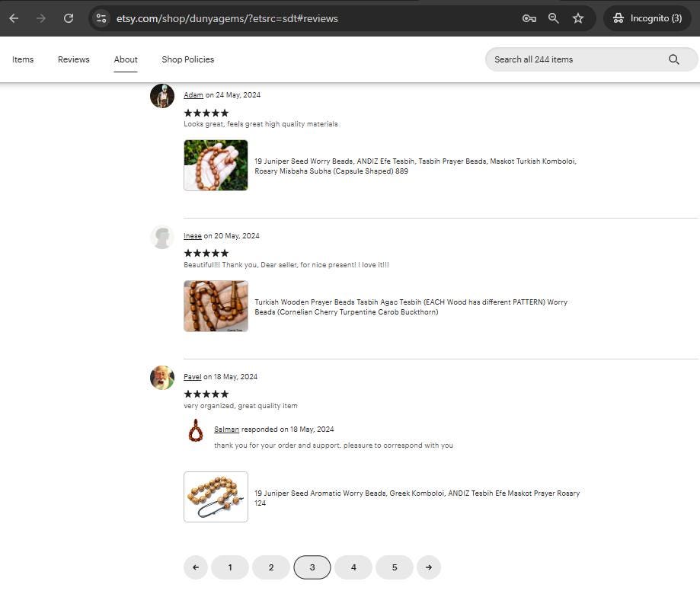Select current reviews page 3
700x610 pixels.
312,567
